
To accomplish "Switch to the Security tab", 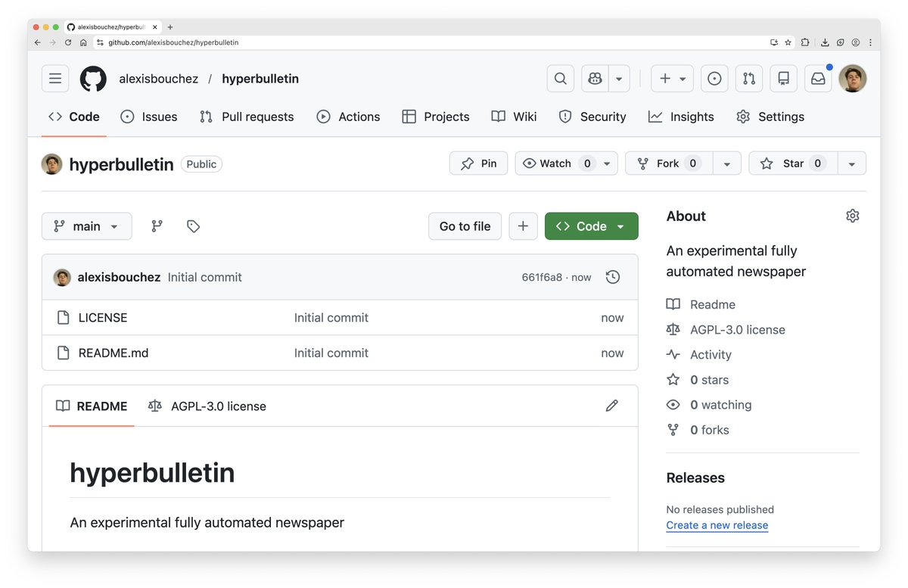I will (592, 117).
